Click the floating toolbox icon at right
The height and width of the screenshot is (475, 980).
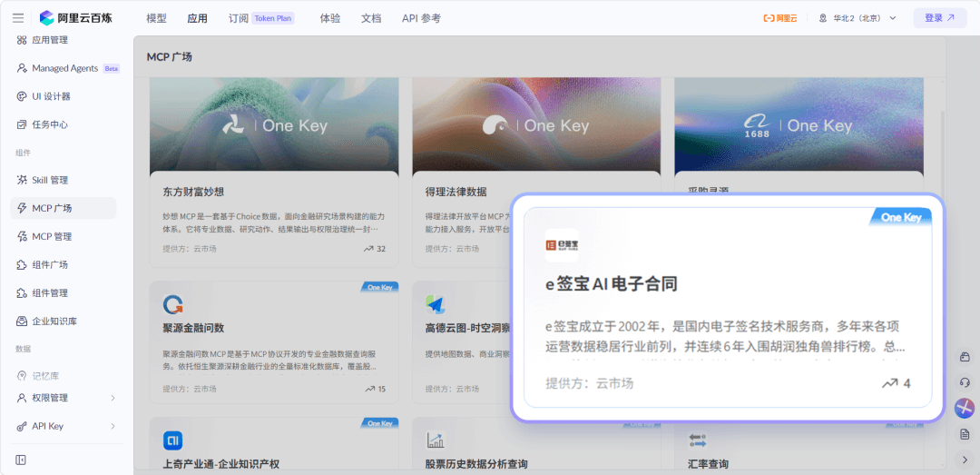(x=965, y=357)
